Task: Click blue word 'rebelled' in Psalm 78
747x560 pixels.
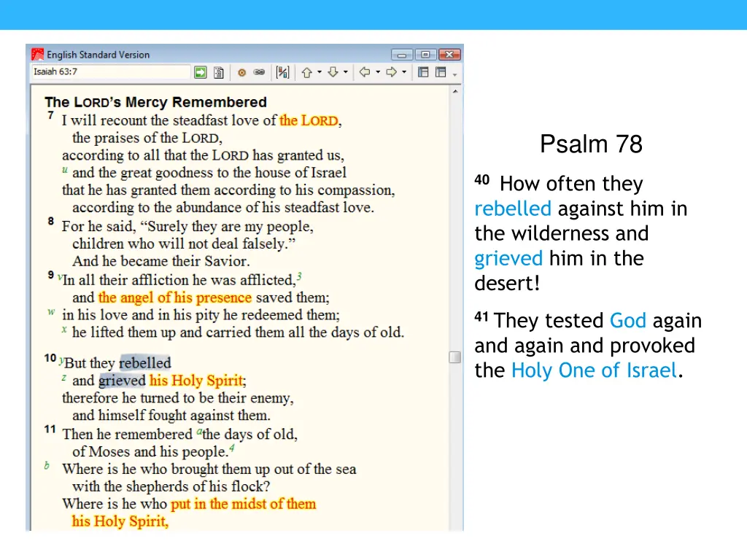Action: pyautogui.click(x=513, y=209)
